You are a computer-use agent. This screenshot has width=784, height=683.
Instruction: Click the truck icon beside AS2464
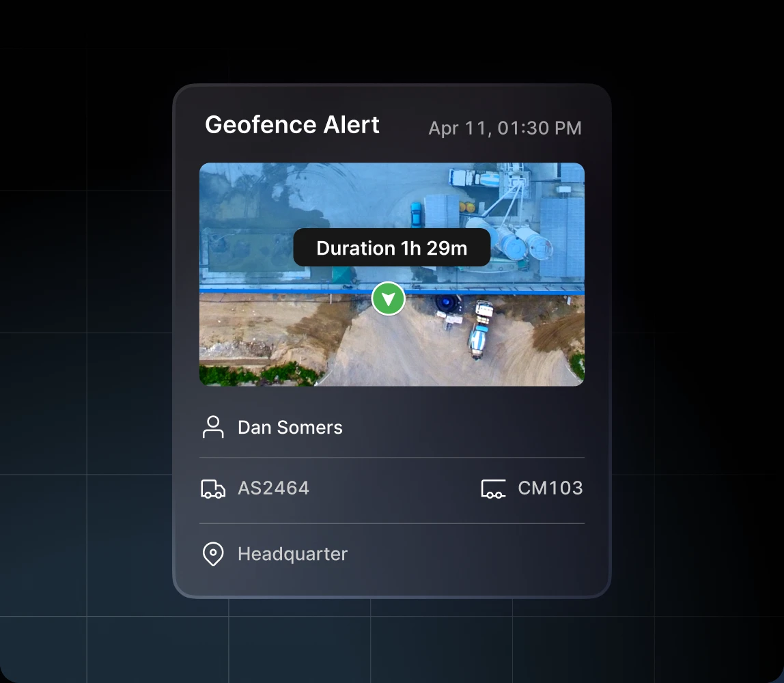coord(213,488)
